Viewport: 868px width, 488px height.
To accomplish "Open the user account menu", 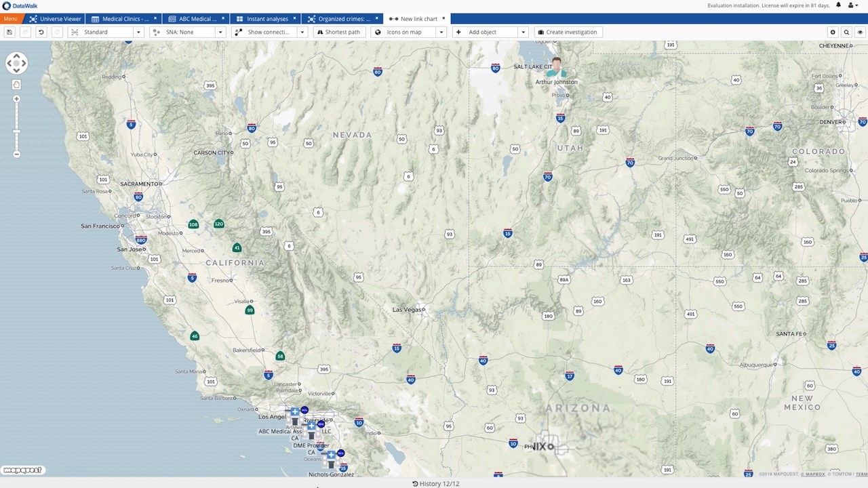I will click(x=853, y=5).
